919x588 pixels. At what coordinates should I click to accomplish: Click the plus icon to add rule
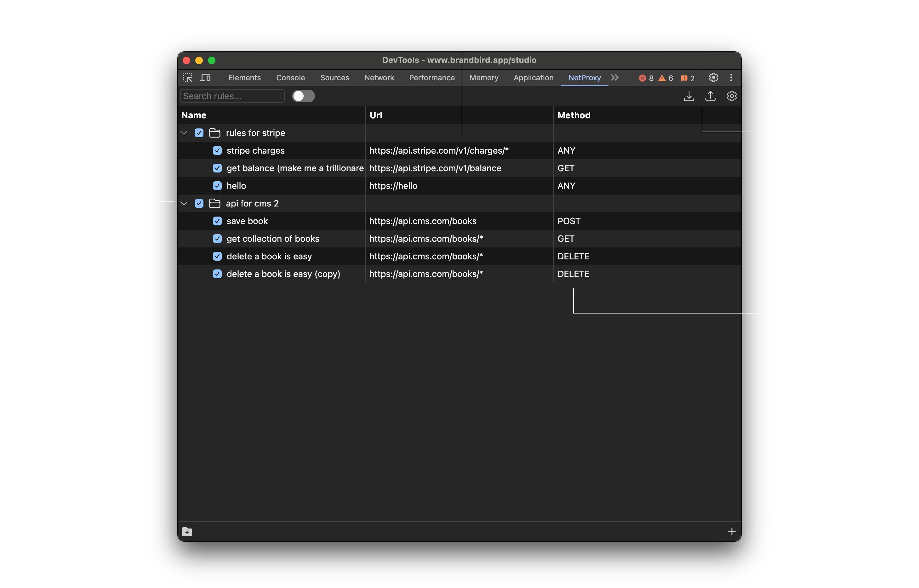(x=732, y=531)
